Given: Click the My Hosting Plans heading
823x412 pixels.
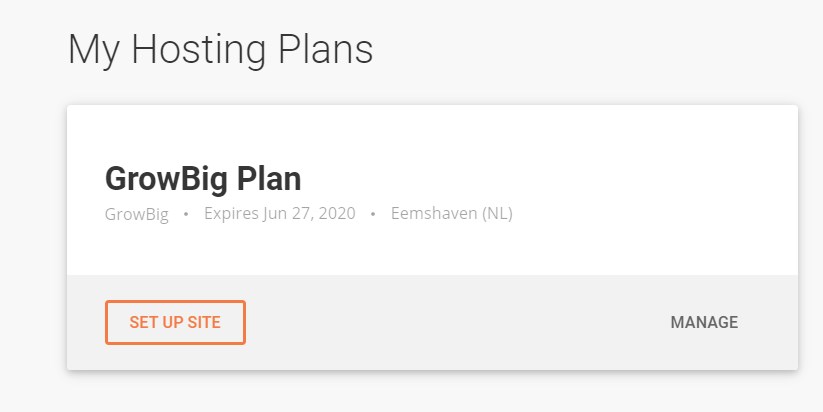Looking at the screenshot, I should 220,50.
